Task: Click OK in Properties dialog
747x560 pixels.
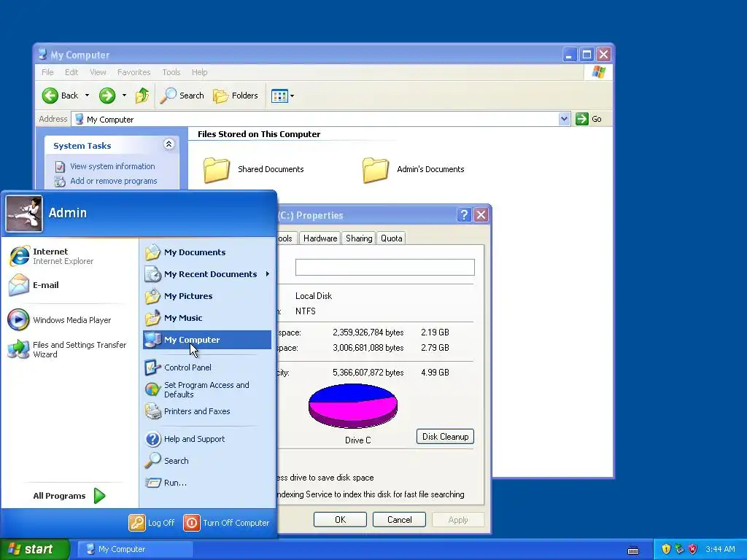Action: (x=340, y=519)
